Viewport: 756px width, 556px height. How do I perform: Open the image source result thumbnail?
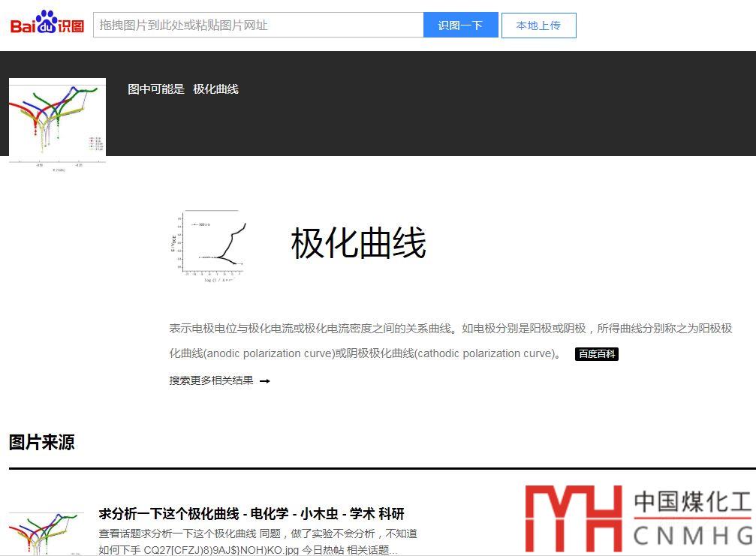tap(46, 533)
